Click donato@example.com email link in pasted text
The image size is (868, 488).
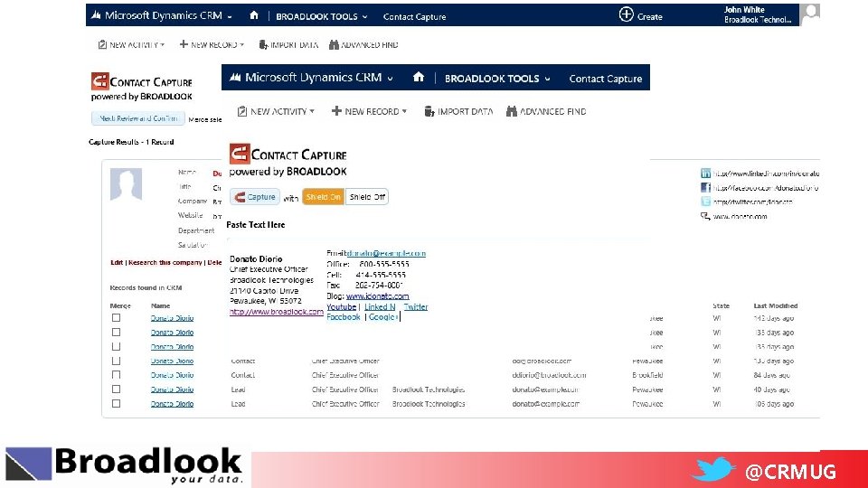click(386, 253)
